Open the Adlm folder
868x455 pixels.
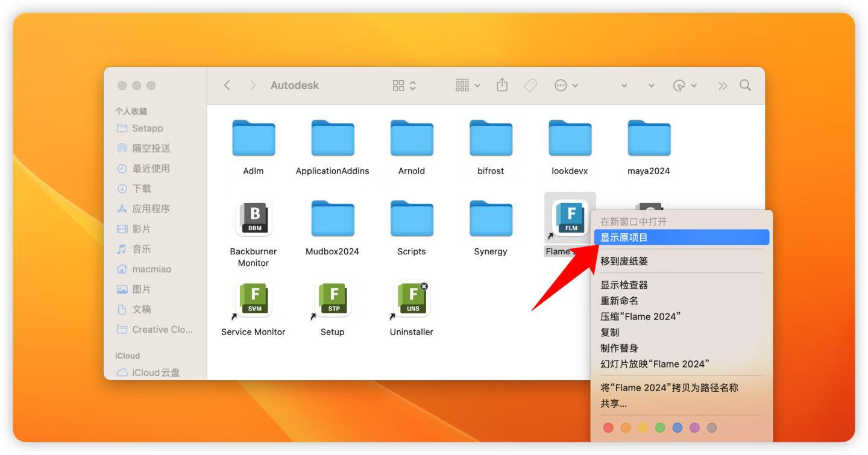(253, 138)
